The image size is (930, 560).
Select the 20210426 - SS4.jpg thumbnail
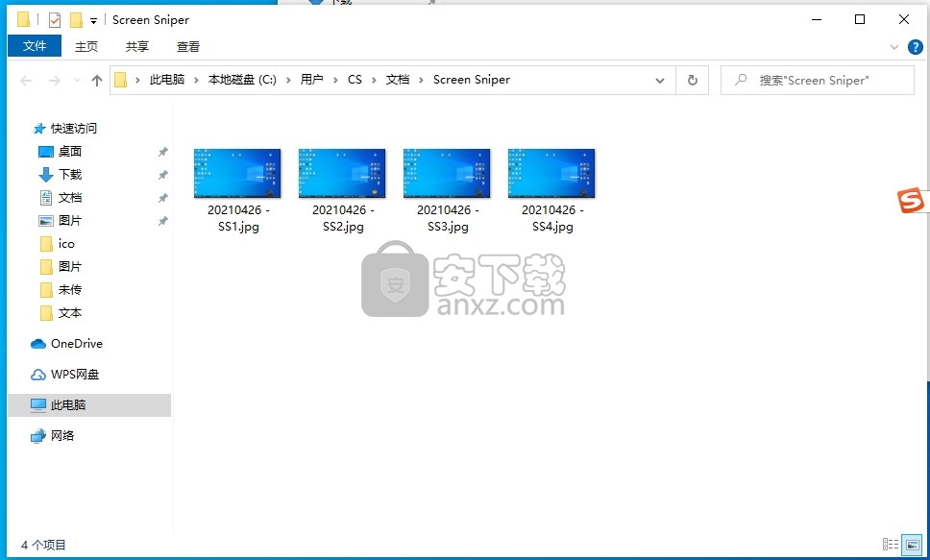(551, 173)
